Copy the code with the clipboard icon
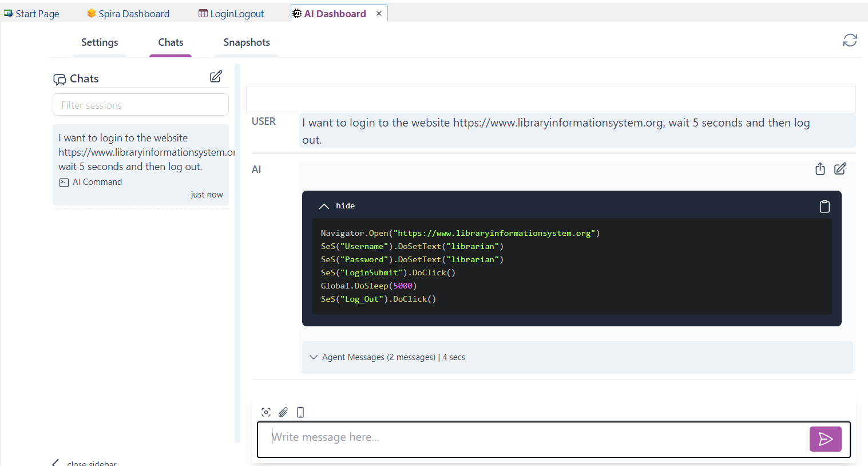This screenshot has width=868, height=466. 824,206
